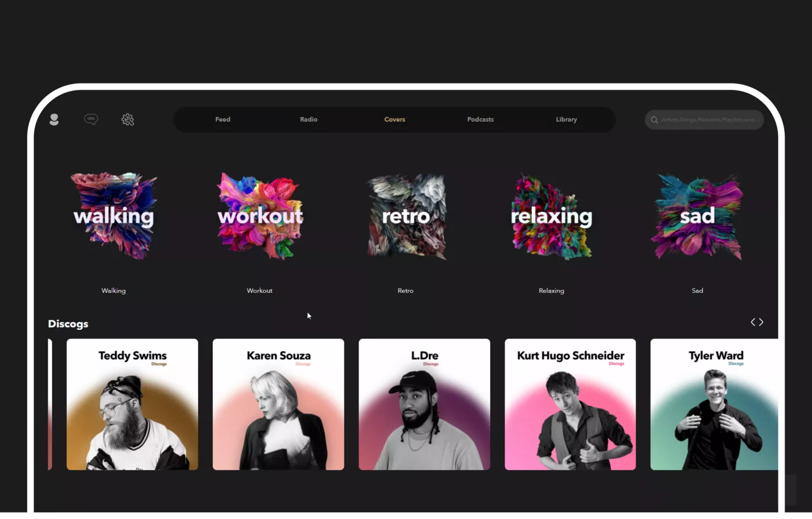Click the Discogs section heading
This screenshot has height=519, width=812.
[68, 324]
